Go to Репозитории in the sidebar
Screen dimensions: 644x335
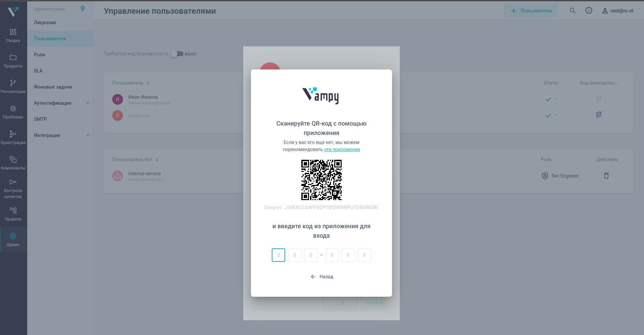coord(13,86)
